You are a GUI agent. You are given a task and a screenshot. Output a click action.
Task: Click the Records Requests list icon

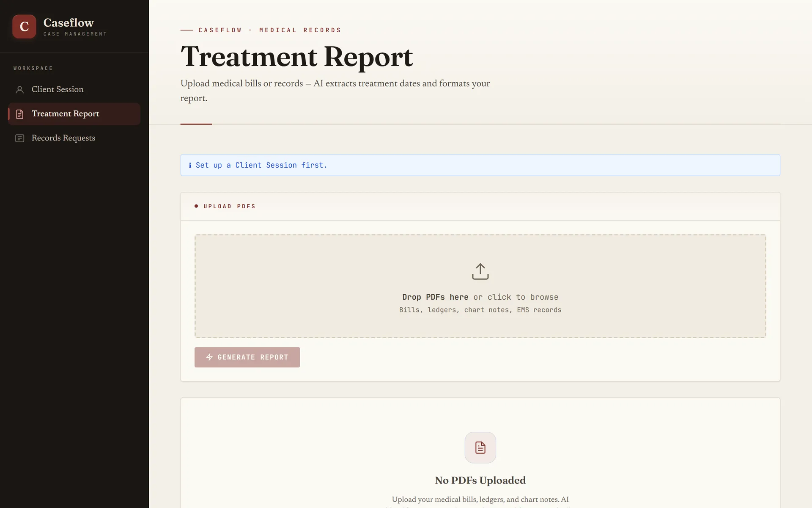pyautogui.click(x=19, y=138)
